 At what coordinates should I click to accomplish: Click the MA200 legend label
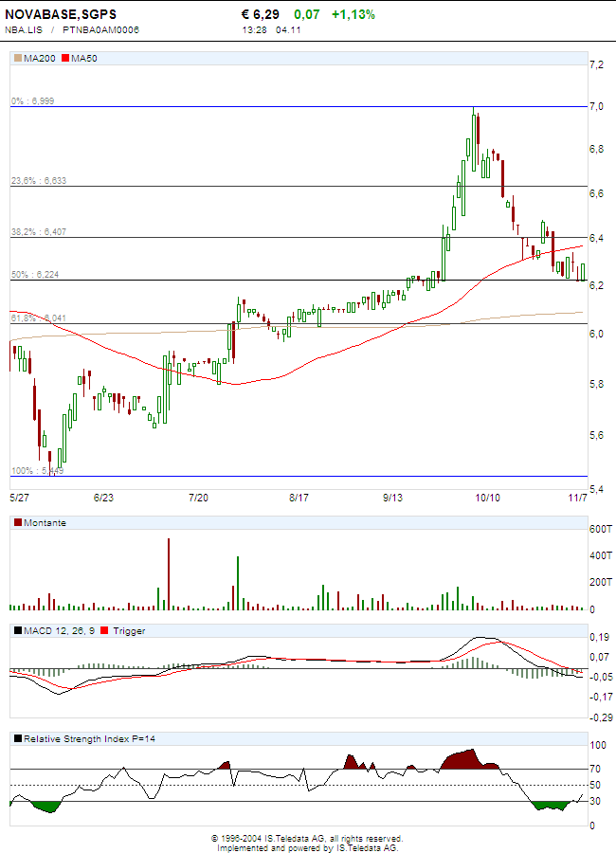click(39, 58)
